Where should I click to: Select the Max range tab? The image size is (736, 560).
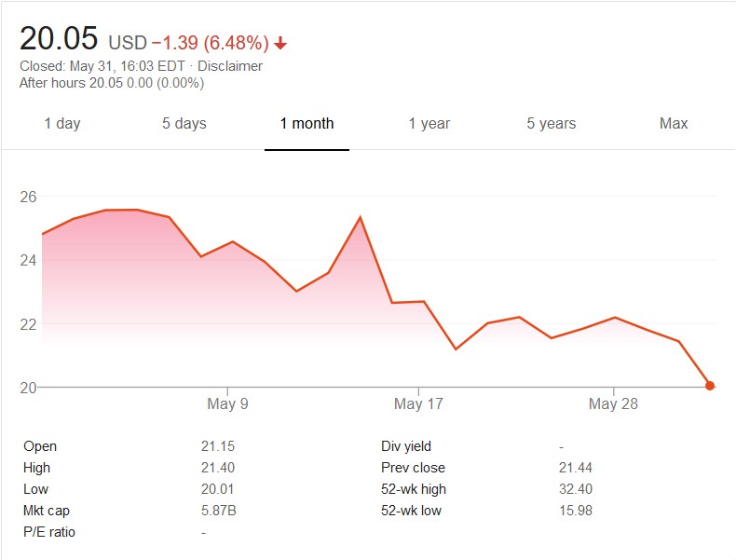[x=674, y=123]
